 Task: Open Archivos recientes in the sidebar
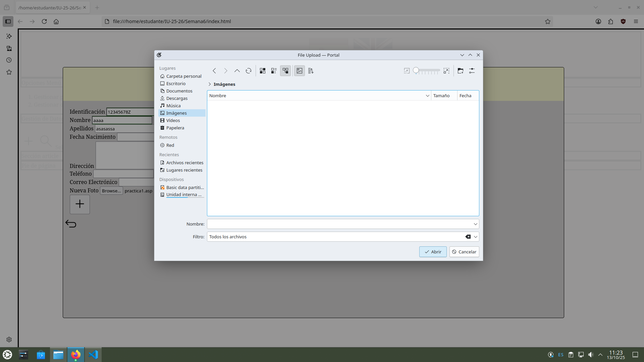click(x=184, y=163)
